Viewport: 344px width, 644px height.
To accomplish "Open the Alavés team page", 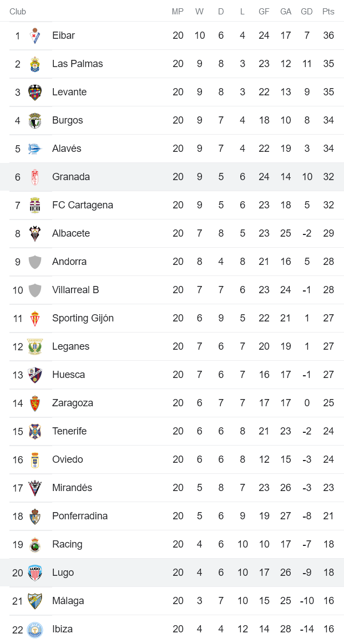I will coord(67,148).
